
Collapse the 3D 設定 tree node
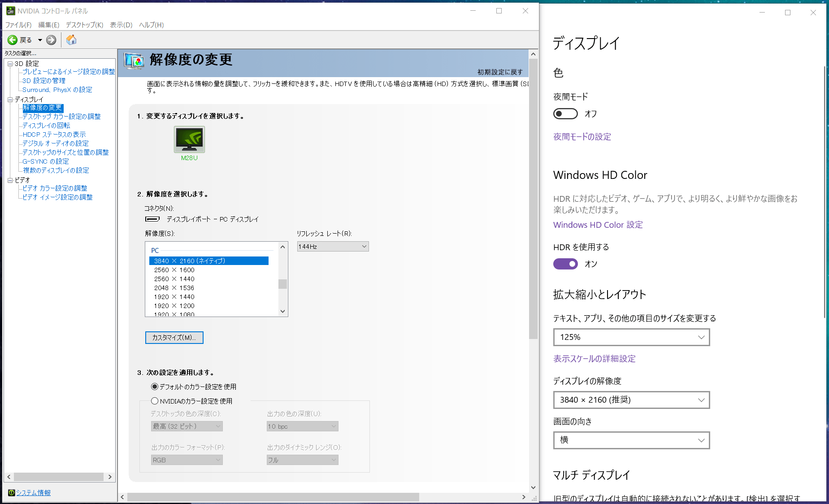(10, 64)
